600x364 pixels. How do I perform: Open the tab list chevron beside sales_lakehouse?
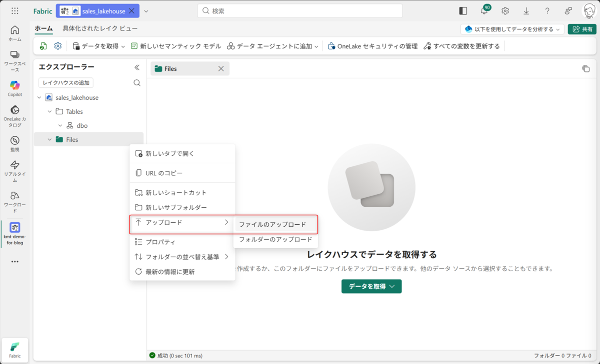click(146, 11)
